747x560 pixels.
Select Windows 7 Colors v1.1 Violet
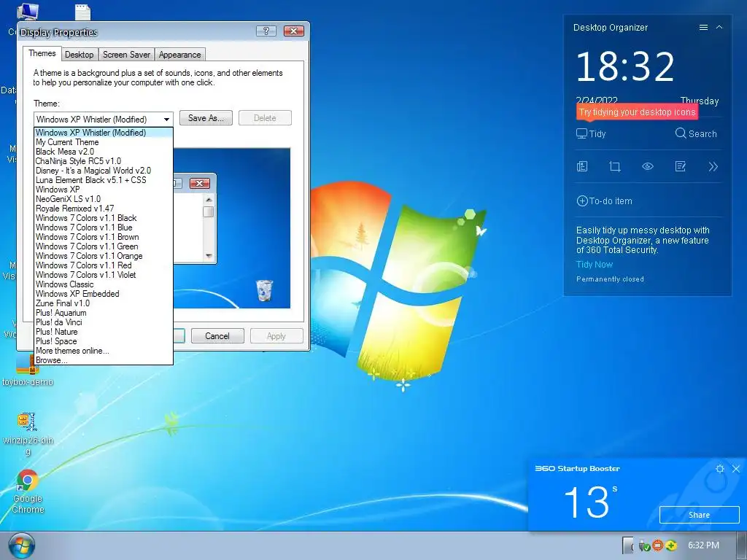[104, 275]
